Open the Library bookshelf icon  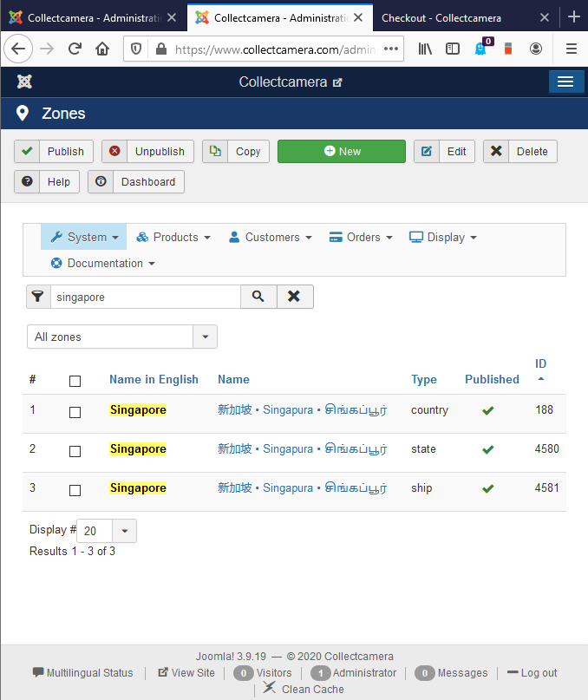coord(425,49)
